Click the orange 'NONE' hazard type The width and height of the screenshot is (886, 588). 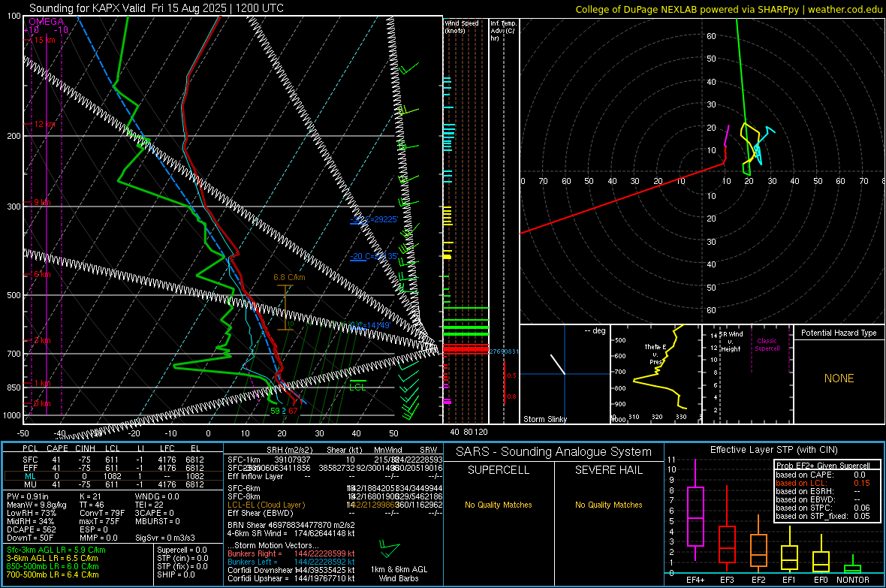click(x=839, y=378)
